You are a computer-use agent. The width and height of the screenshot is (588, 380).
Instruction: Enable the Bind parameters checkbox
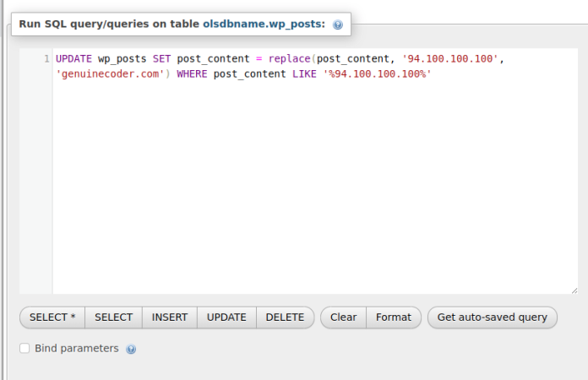[x=24, y=348]
